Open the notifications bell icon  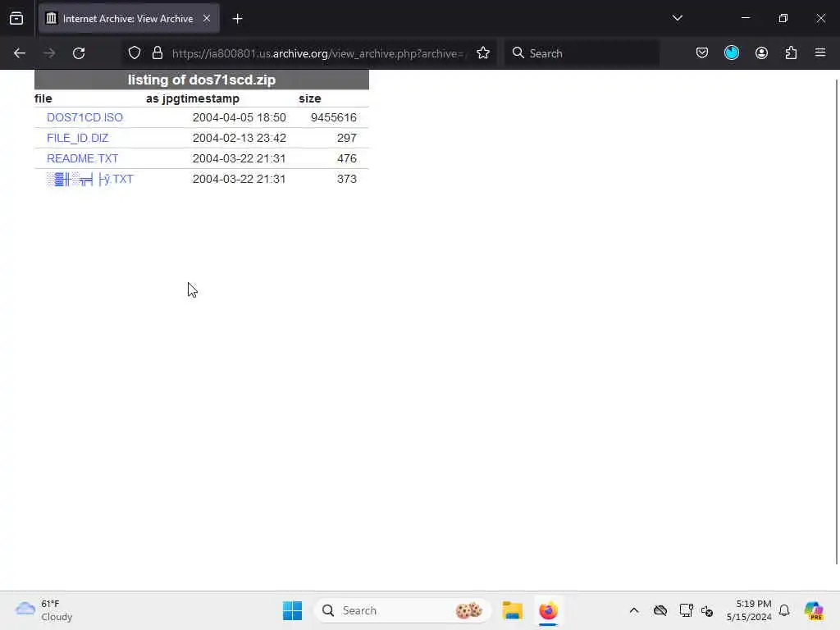tap(784, 610)
